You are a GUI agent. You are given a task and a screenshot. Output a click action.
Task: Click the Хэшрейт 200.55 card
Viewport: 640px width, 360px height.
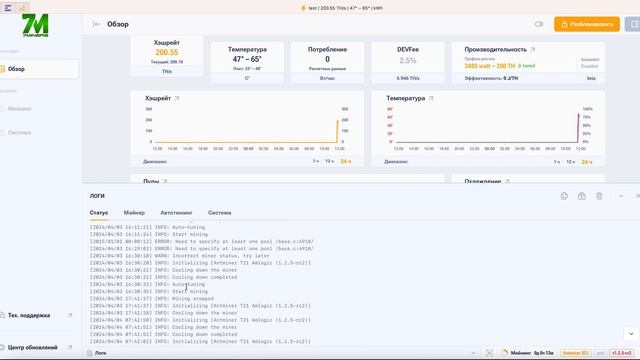point(167,56)
